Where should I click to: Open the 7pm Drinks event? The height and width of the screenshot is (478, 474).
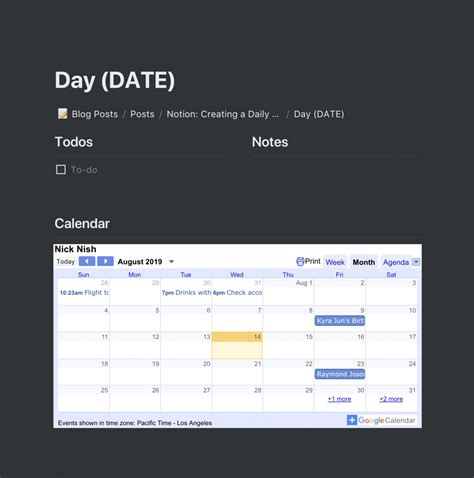pos(186,293)
